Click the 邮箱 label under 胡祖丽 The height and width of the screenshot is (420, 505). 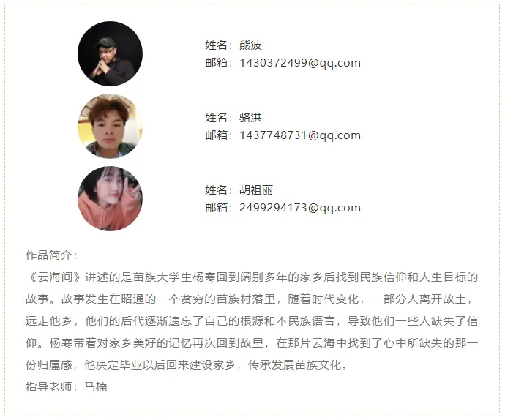(216, 208)
